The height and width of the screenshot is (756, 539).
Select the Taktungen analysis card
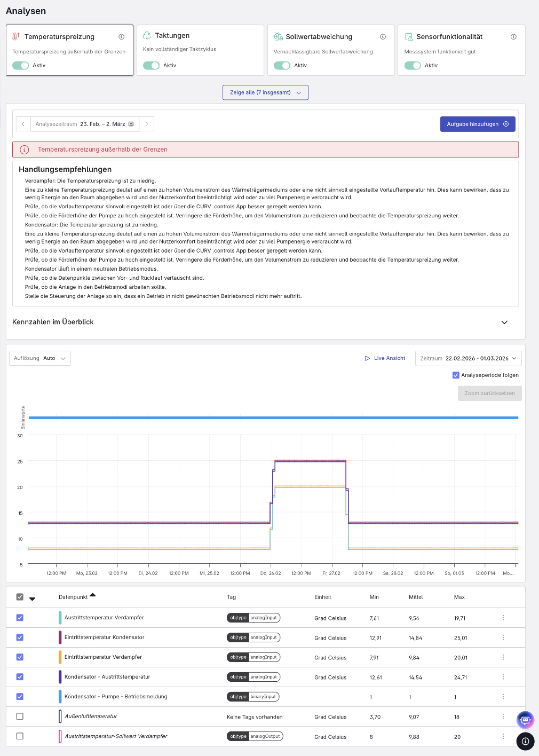click(x=200, y=50)
